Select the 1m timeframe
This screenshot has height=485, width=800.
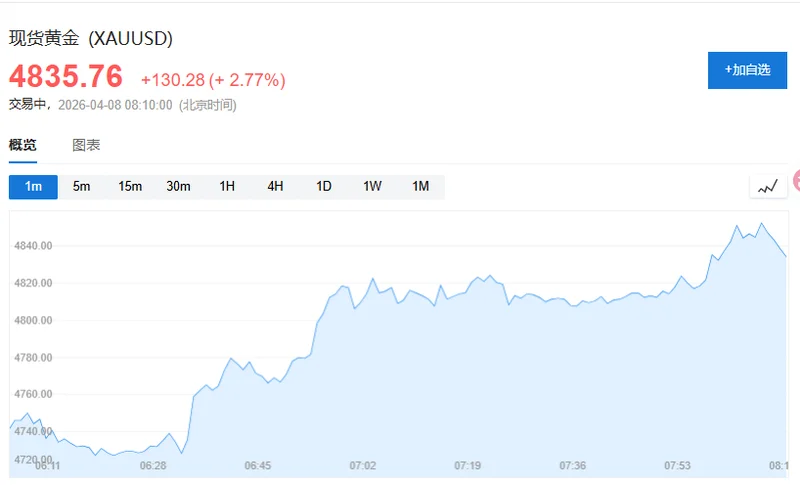pyautogui.click(x=34, y=186)
